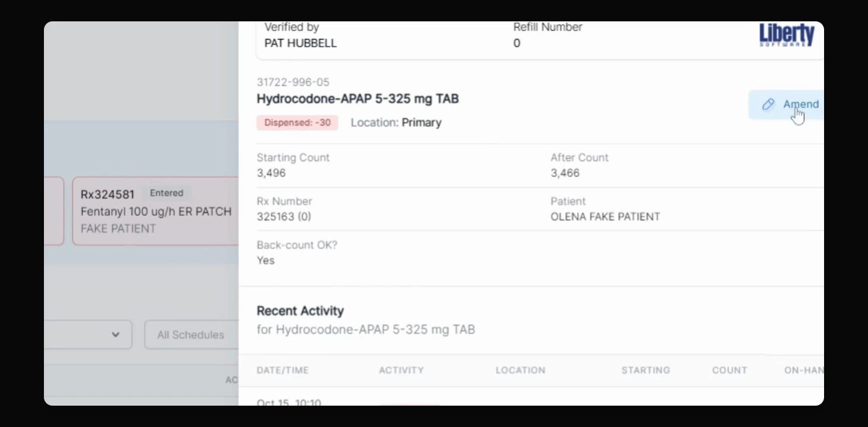Select the COUNT column header
868x427 pixels.
tap(729, 370)
